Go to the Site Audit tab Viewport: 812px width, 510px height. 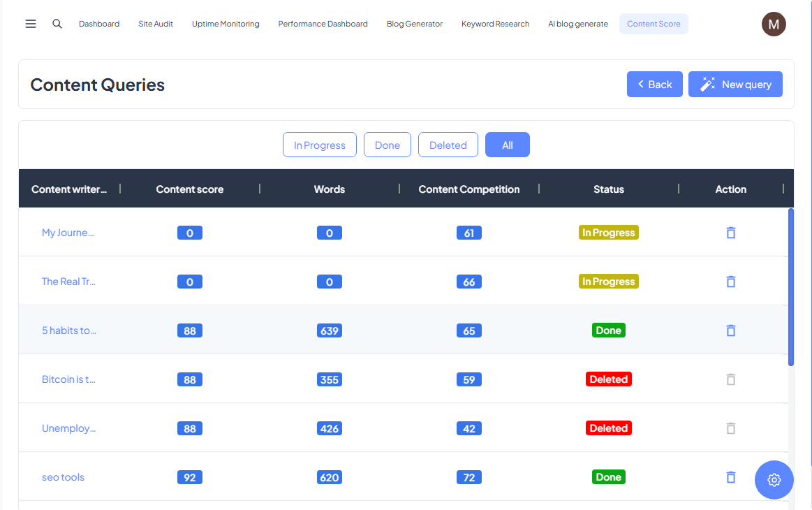tap(156, 24)
